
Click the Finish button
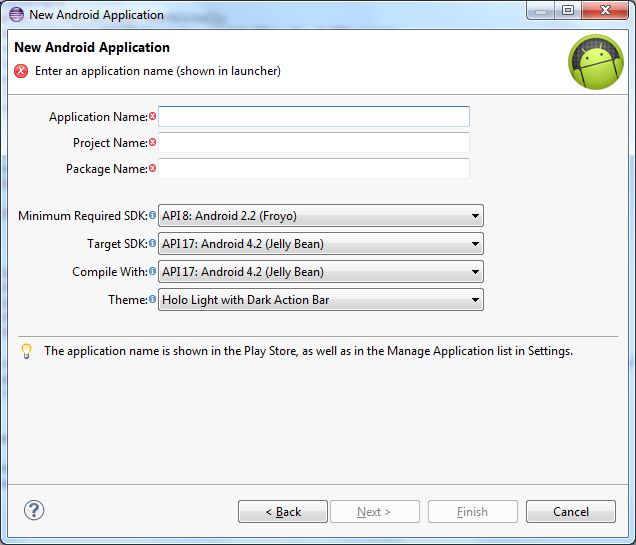coord(473,512)
